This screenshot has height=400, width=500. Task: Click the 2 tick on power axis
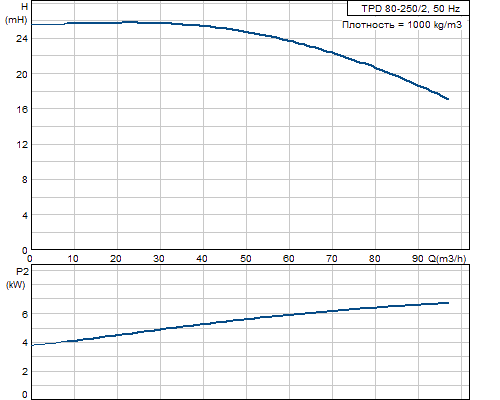tap(25, 371)
